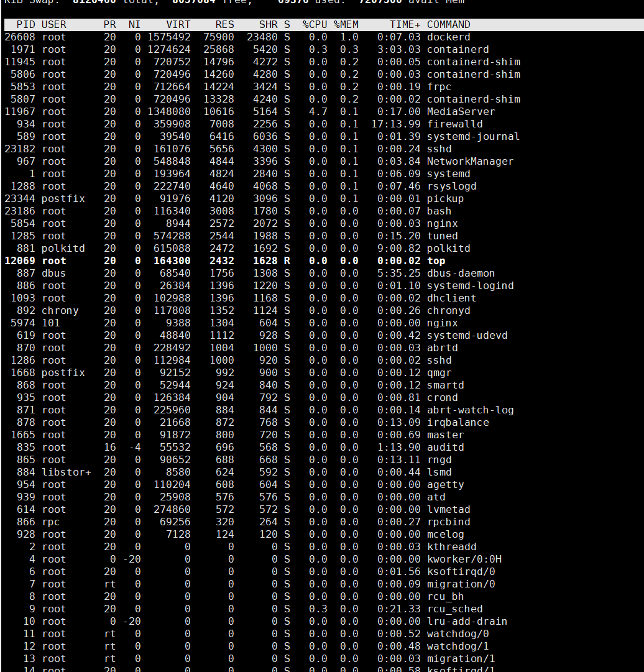This screenshot has height=672, width=644.
Task: Click the abrtd process name
Action: click(x=442, y=348)
